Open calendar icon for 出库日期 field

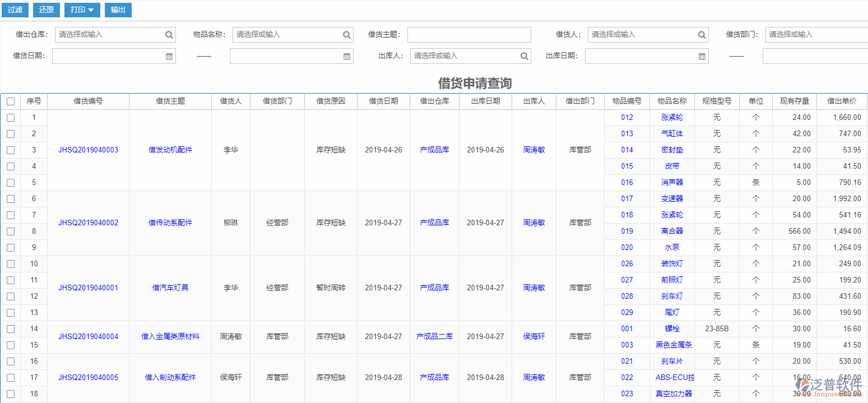(x=702, y=56)
